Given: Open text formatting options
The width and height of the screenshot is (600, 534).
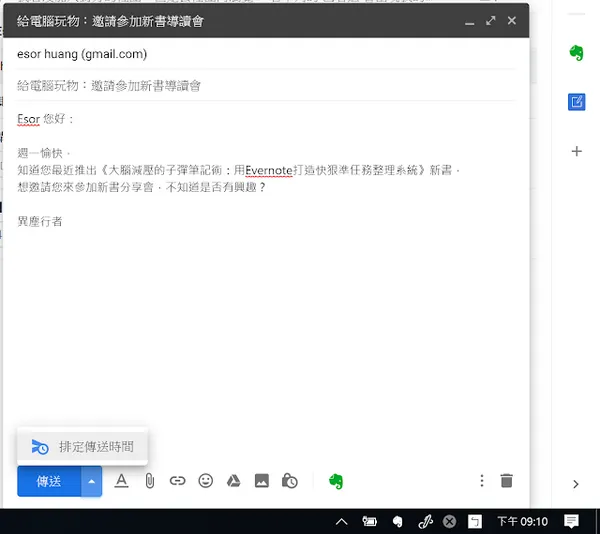Looking at the screenshot, I should click(121, 481).
